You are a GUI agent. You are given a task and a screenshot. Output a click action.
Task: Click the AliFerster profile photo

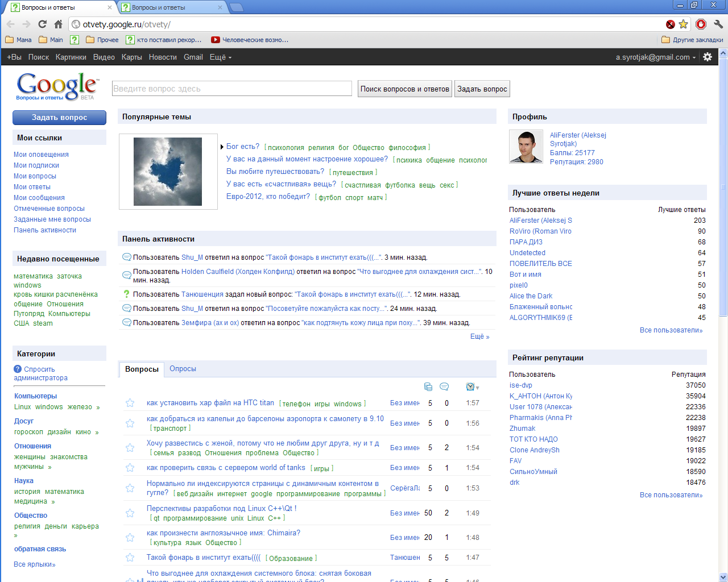tap(526, 147)
